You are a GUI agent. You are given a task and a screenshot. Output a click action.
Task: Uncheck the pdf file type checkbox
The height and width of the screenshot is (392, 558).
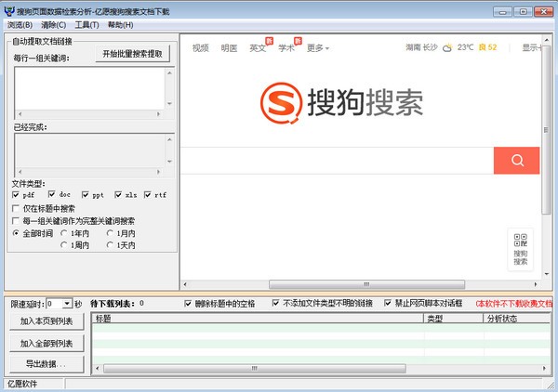point(16,195)
